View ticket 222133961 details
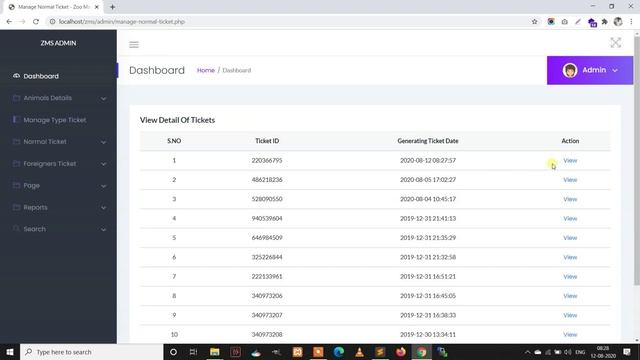Viewport: 640px width, 360px height. coord(570,276)
